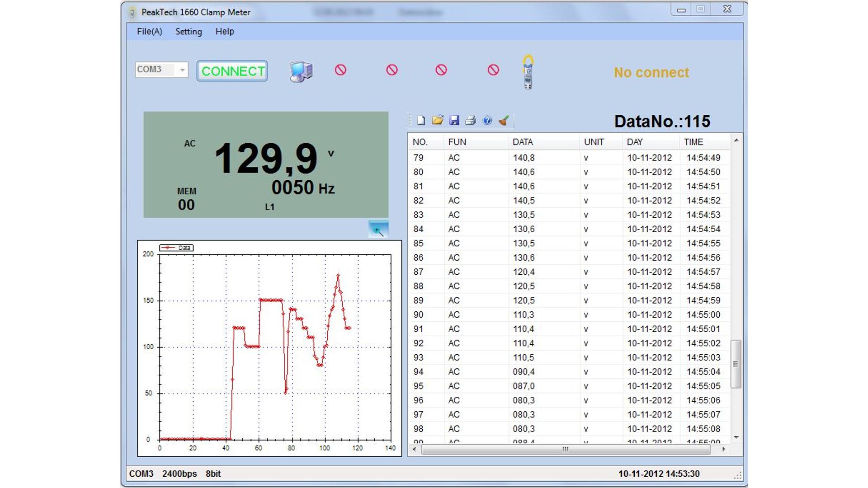
Task: Click the MEM 00 indicator
Action: [186, 199]
